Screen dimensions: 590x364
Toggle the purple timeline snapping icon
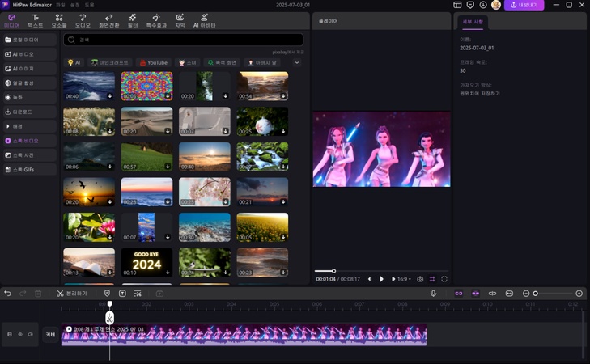coord(476,294)
